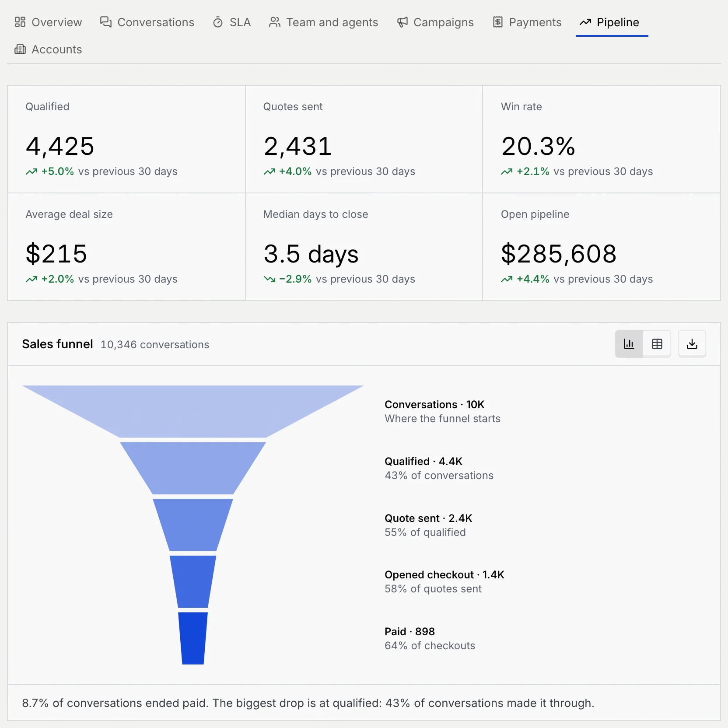Click the 'Qualified · 4.4K' funnel label
This screenshot has width=728, height=728.
click(423, 462)
